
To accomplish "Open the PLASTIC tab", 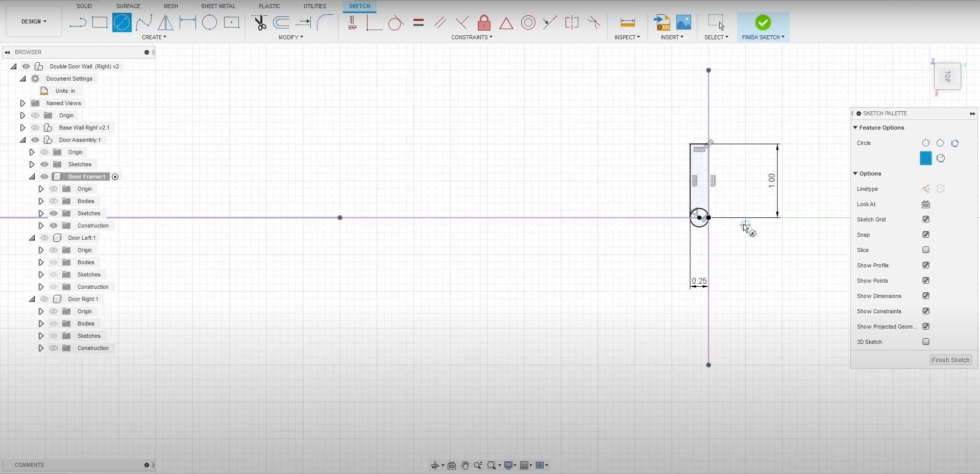I will click(x=269, y=6).
